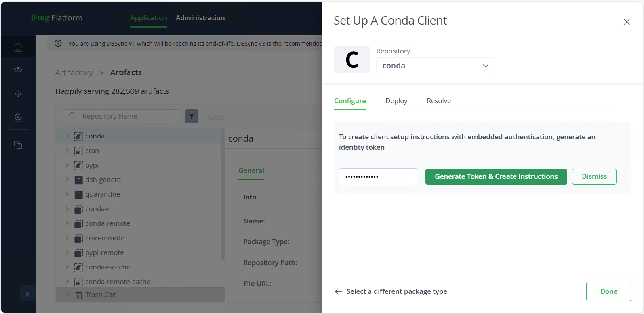Close the Set Up A Conda Client panel
The image size is (644, 314).
pos(627,22)
